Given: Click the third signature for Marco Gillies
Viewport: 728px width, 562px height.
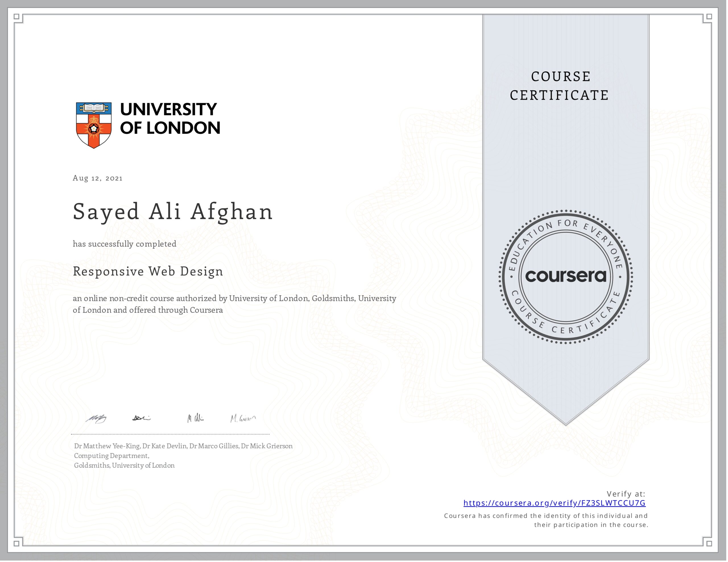Looking at the screenshot, I should click(195, 418).
